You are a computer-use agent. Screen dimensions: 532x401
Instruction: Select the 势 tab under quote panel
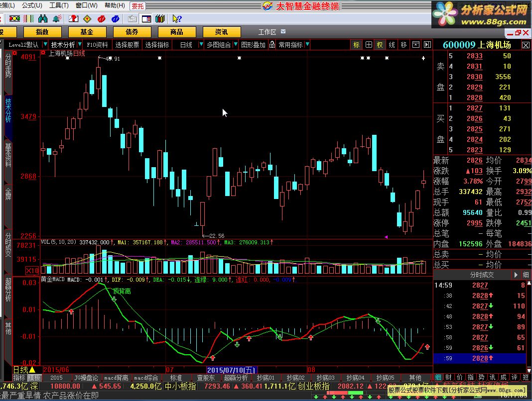pyautogui.click(x=481, y=377)
